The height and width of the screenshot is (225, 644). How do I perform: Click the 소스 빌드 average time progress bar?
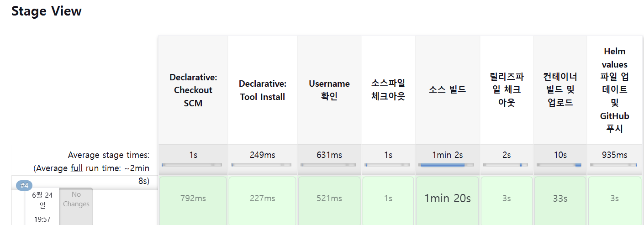coord(447,165)
